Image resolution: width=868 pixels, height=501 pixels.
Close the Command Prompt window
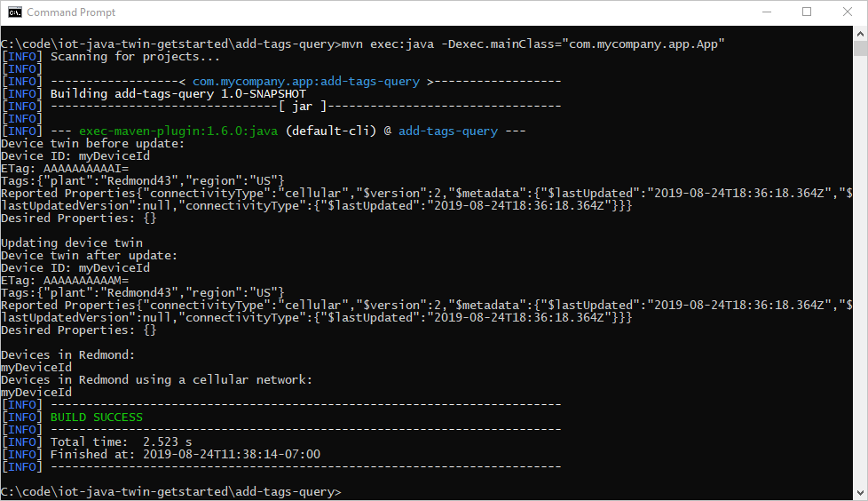(x=847, y=12)
